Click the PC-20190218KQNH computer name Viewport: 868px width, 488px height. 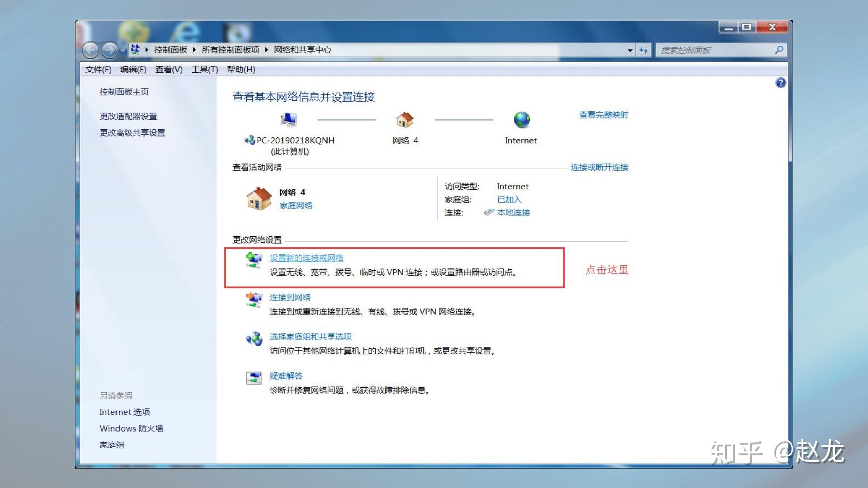click(x=296, y=141)
